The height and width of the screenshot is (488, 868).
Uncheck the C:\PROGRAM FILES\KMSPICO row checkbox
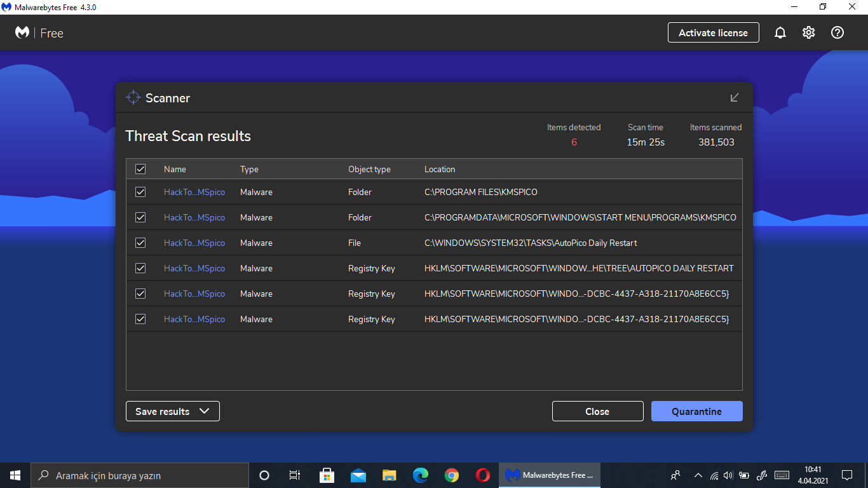coord(140,192)
